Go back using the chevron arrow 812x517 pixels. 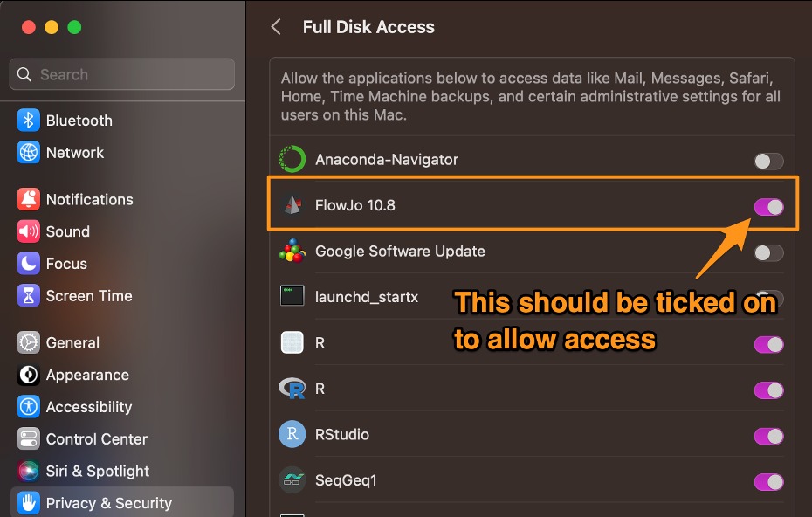276,27
